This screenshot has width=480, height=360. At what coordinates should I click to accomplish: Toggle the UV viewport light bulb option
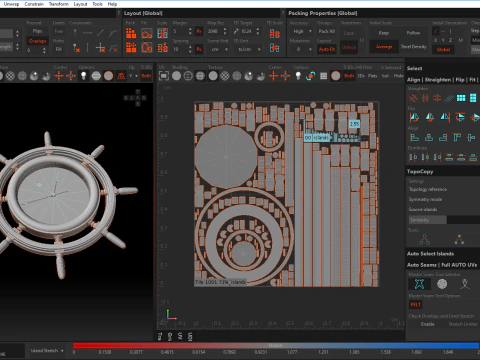point(298,76)
